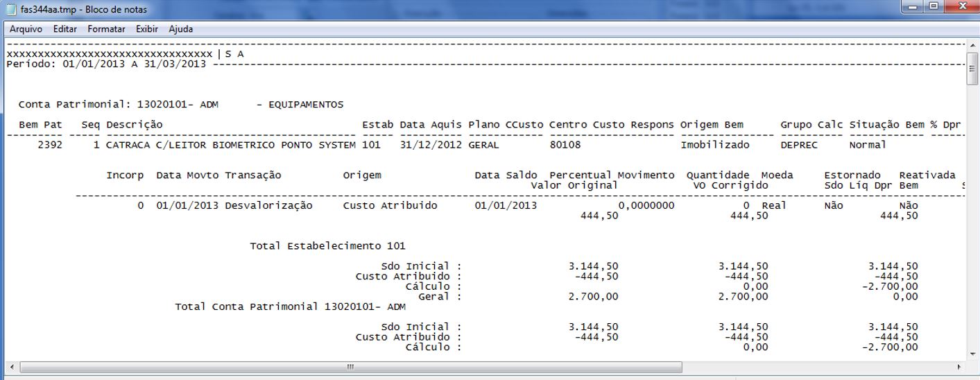980x380 pixels.
Task: Click 'Total Conta Patrimonial 13020101- ADM' line
Action: (290, 306)
